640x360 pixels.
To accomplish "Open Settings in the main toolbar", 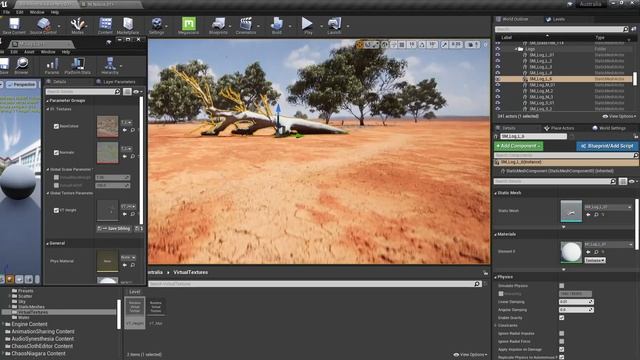I will (156, 25).
